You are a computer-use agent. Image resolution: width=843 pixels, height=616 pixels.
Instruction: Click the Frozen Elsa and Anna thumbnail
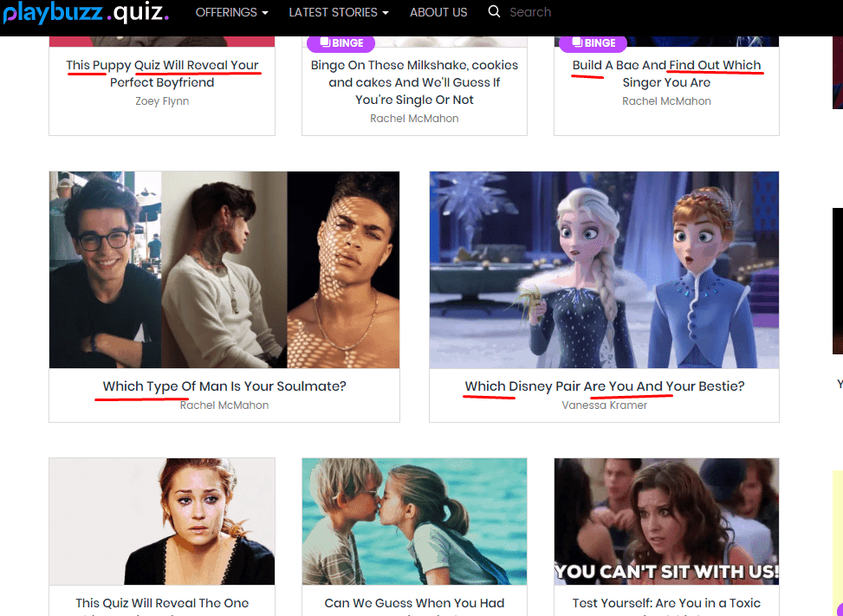click(604, 269)
